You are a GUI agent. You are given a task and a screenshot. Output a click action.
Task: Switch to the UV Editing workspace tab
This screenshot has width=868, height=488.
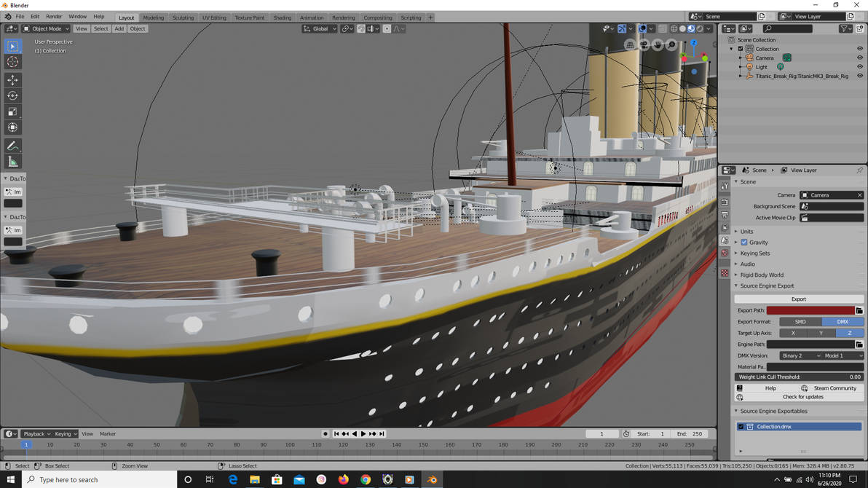(214, 17)
